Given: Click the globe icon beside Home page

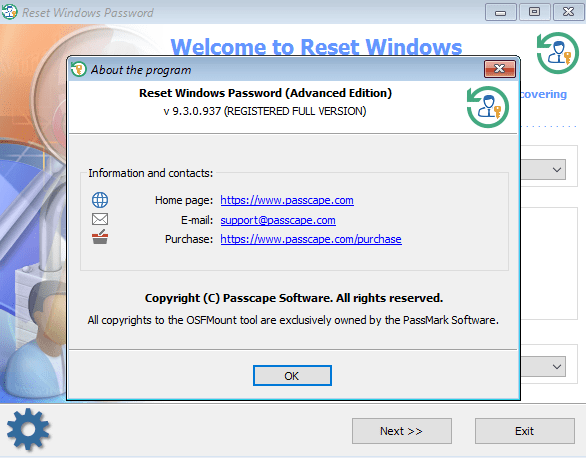Looking at the screenshot, I should point(100,200).
